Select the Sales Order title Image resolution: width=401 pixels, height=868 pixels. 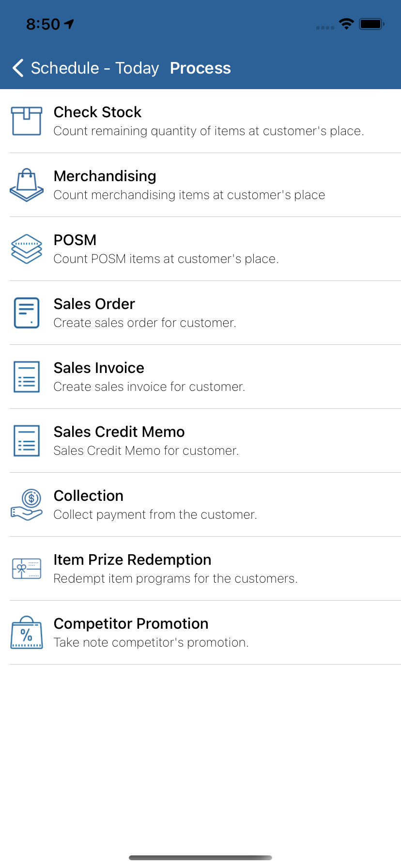(94, 304)
